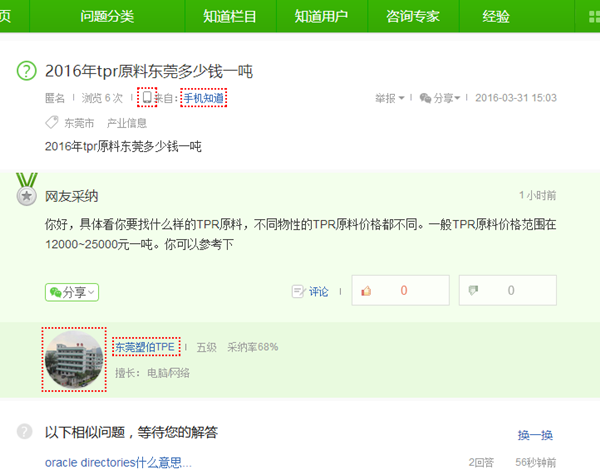Expand the 举报 dropdown
Screen dimensions: 600x469
click(390, 98)
